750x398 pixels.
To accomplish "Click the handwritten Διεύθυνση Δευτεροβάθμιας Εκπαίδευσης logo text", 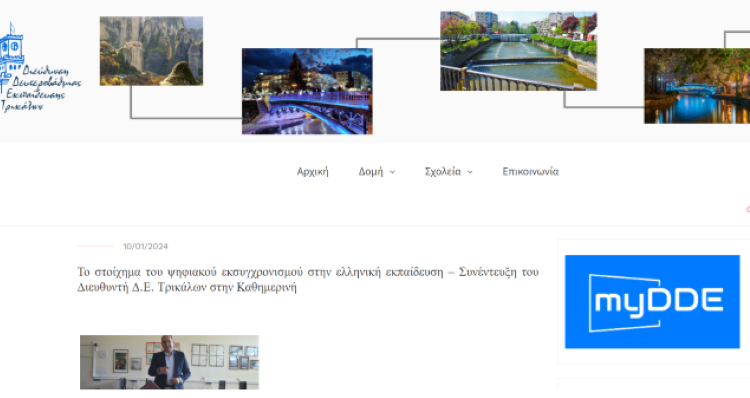I will [x=42, y=88].
